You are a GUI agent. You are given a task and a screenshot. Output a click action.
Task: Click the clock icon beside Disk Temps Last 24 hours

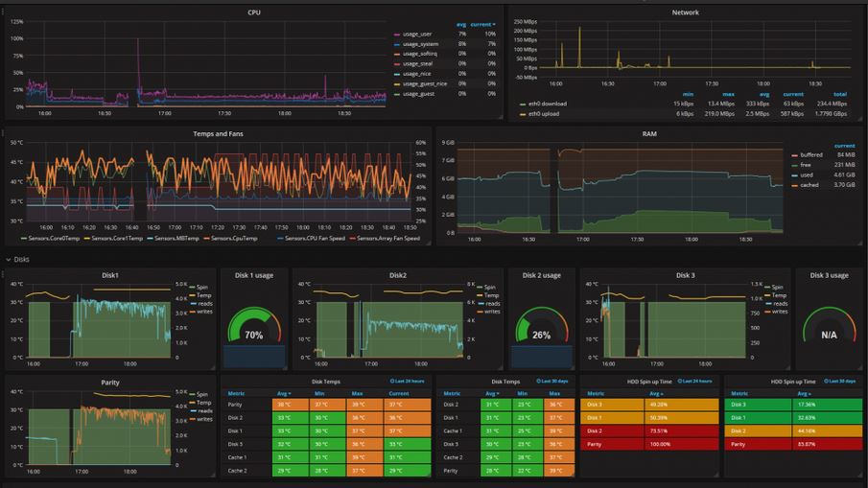pyautogui.click(x=392, y=382)
